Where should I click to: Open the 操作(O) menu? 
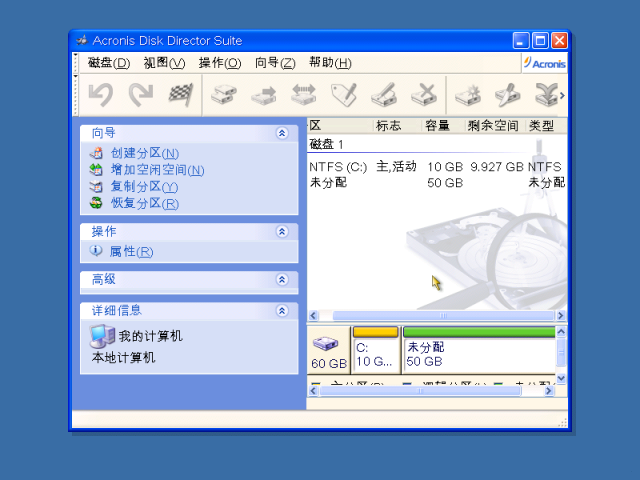(x=220, y=63)
